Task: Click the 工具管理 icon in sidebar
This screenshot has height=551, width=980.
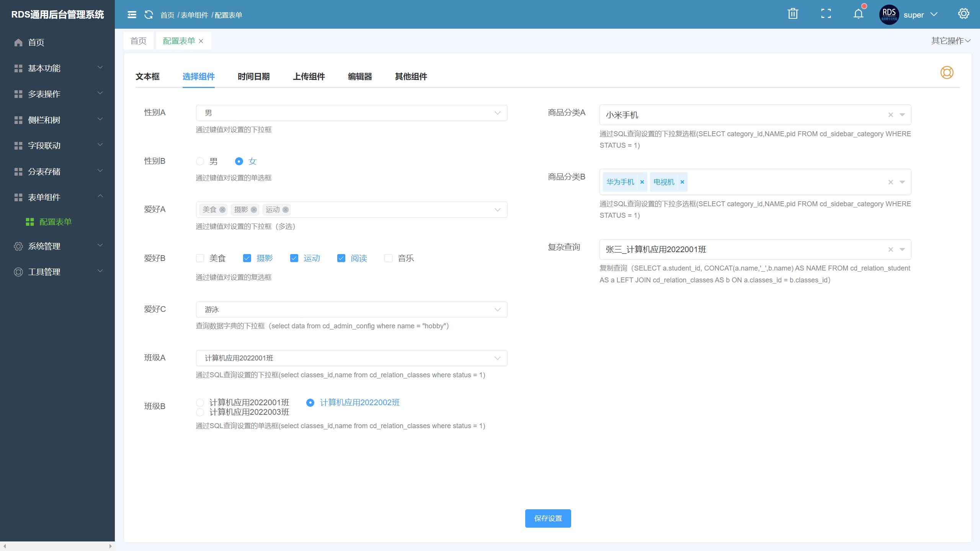Action: 18,272
